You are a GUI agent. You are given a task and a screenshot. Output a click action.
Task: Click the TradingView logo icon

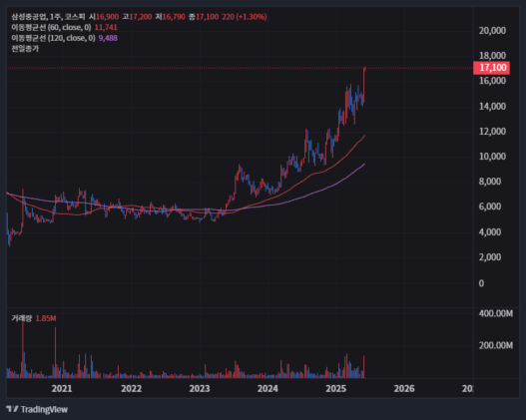tap(12, 409)
